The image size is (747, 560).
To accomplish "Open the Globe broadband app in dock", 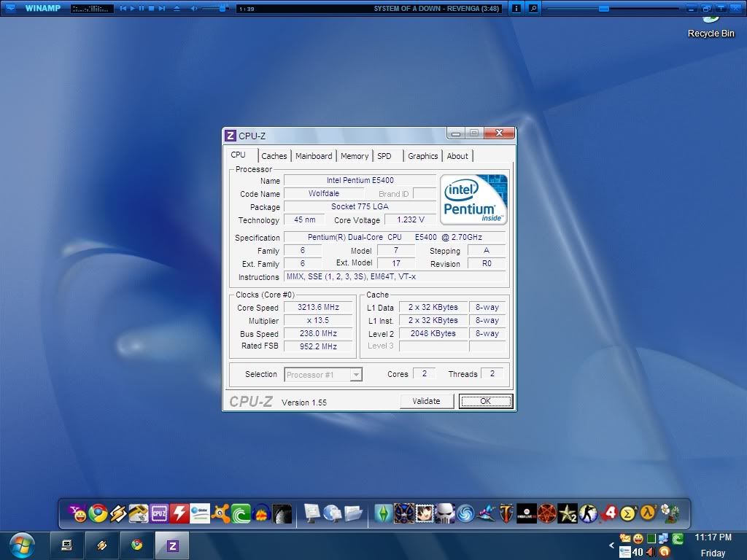I will click(200, 513).
